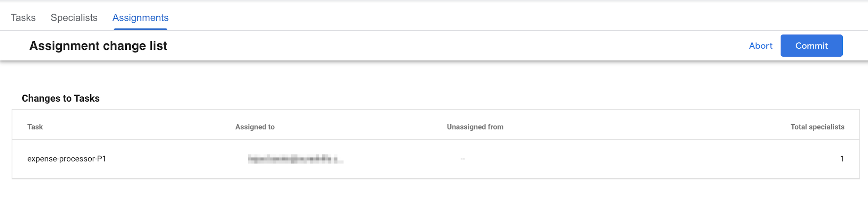The width and height of the screenshot is (868, 199).
Task: Select the expense-processor-P1 task cell
Action: click(x=67, y=159)
